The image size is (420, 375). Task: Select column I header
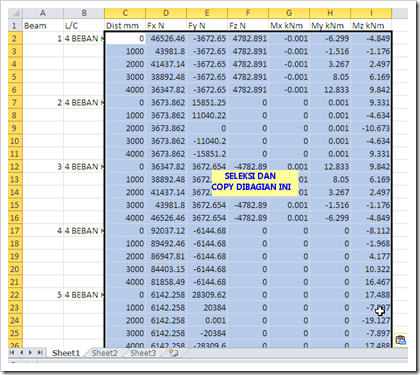point(371,13)
